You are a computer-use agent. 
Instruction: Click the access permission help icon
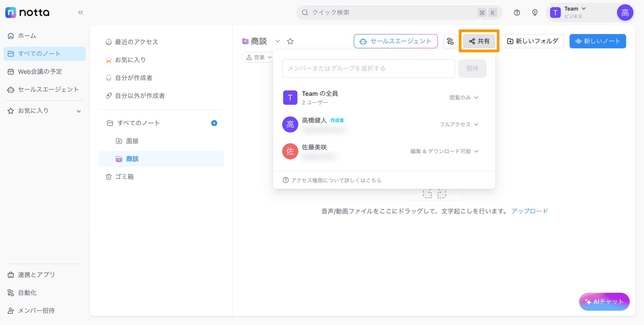point(285,180)
